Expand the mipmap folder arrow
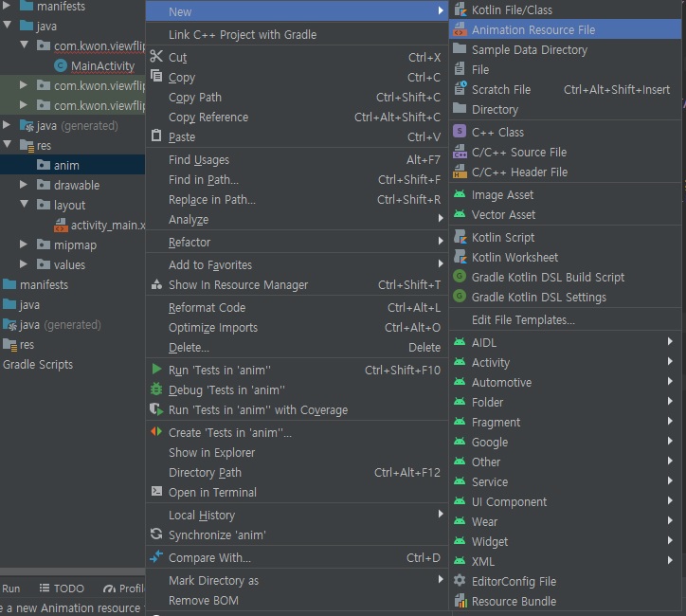 pos(24,245)
